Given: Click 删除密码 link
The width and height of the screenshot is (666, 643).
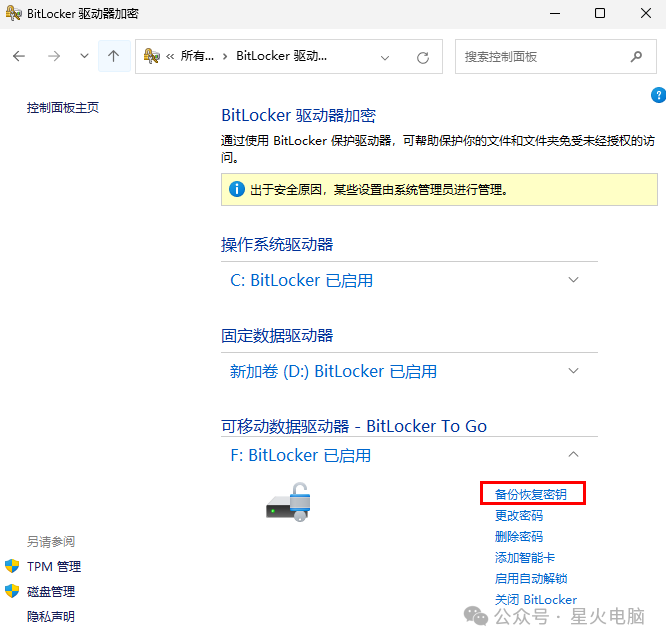Looking at the screenshot, I should coord(519,536).
